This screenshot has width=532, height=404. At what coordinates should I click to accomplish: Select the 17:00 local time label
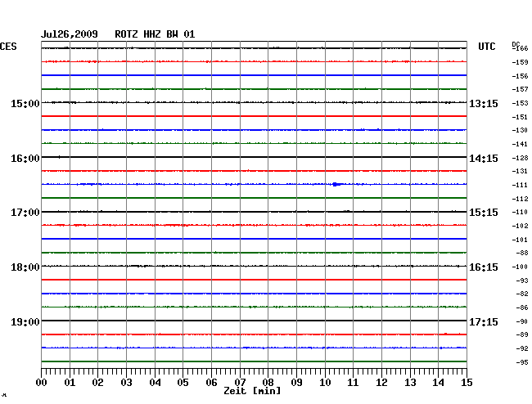point(25,213)
